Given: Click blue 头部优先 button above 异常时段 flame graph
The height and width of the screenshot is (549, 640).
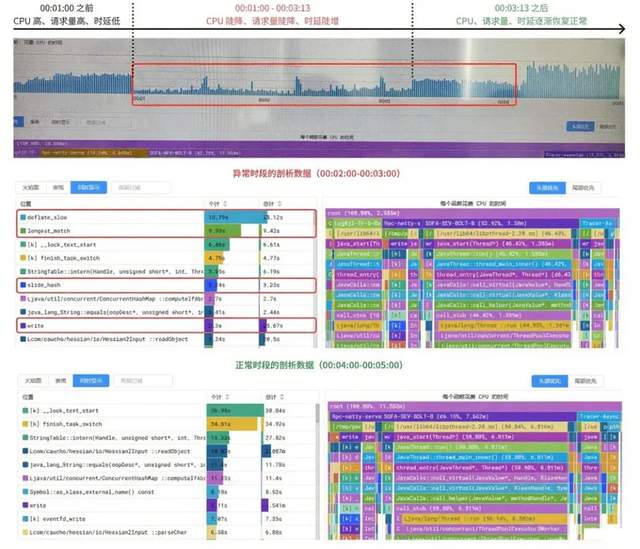Looking at the screenshot, I should [547, 188].
